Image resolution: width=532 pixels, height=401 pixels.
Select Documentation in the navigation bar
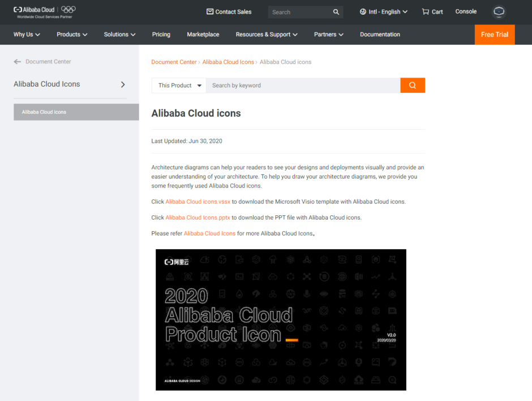(380, 34)
